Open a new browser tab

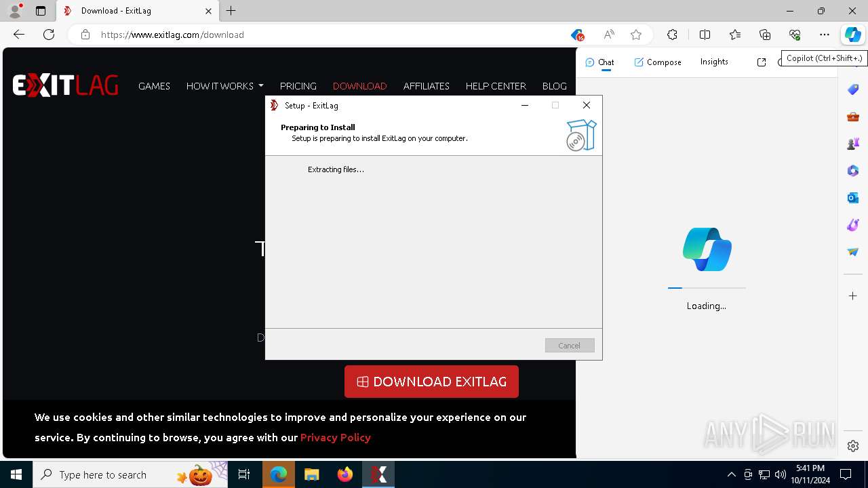point(231,11)
